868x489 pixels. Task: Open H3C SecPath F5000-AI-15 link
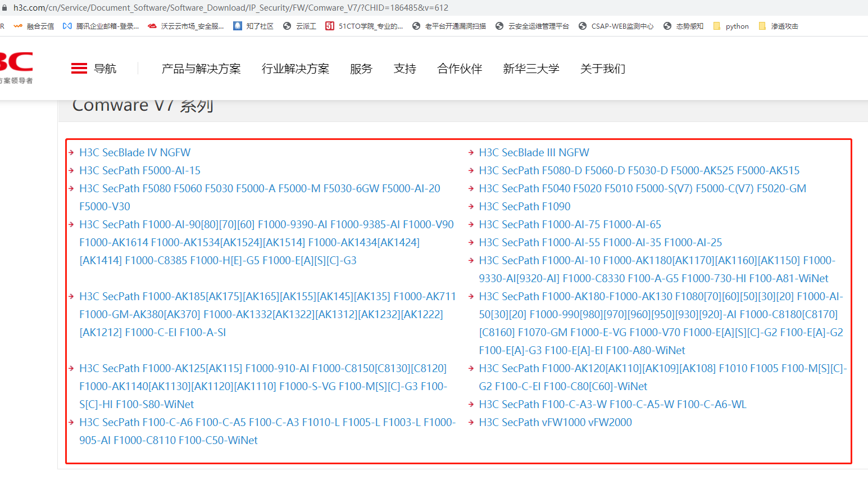140,170
